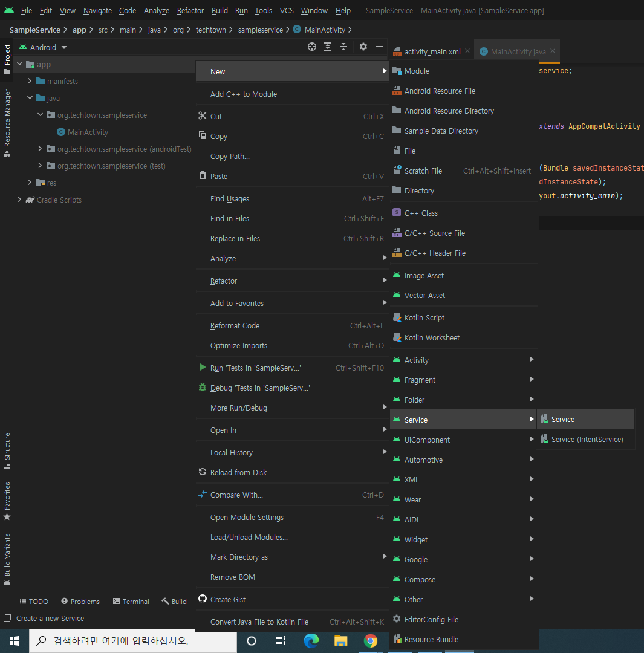Open Task View on the taskbar
This screenshot has height=653, width=644.
pyautogui.click(x=281, y=641)
